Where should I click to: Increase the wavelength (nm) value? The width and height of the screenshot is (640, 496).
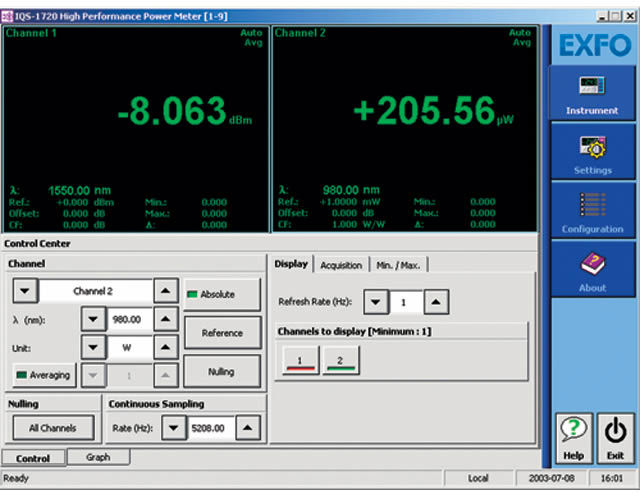[165, 319]
